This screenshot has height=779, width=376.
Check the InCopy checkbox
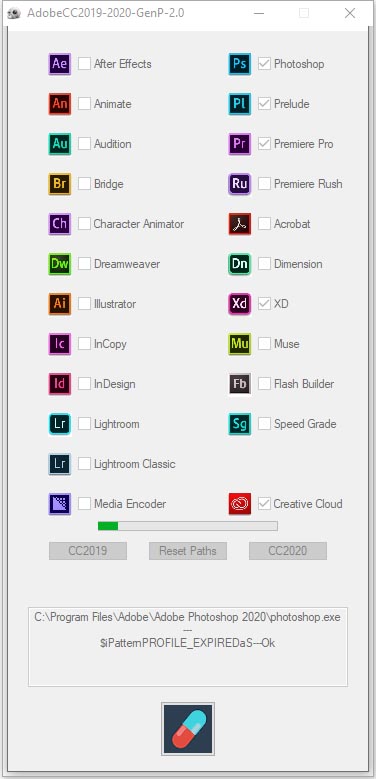point(84,344)
